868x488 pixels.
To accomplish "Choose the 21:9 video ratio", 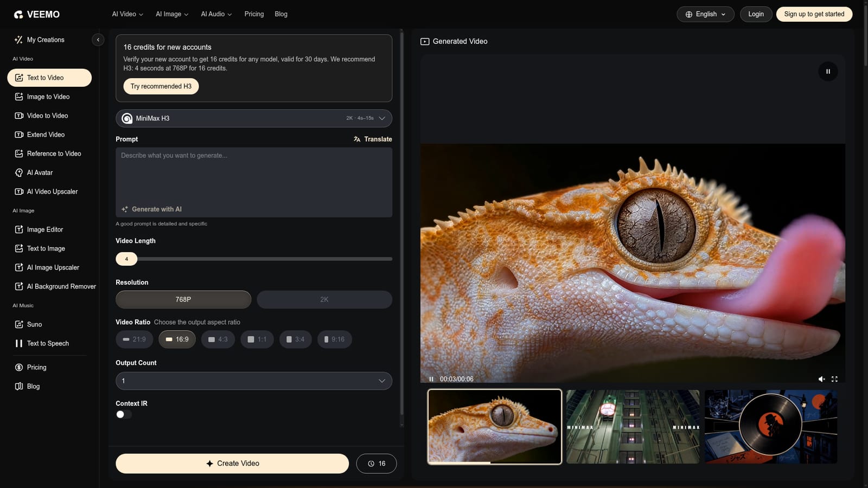I will [x=134, y=339].
